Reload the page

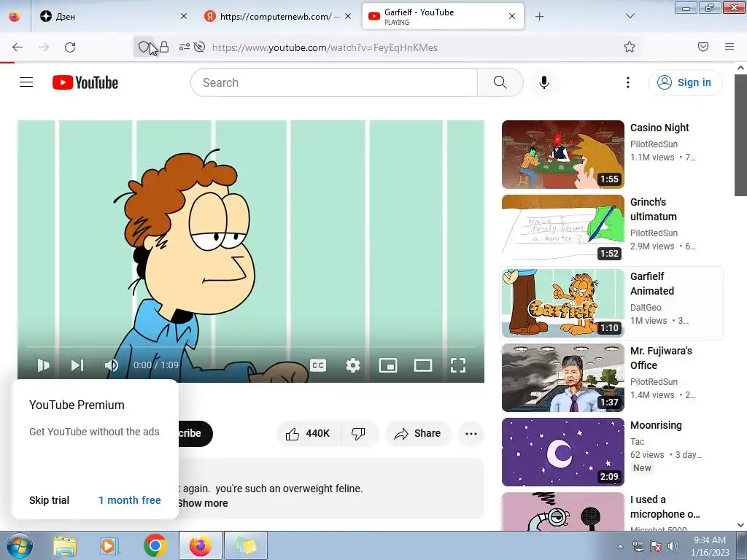point(70,47)
